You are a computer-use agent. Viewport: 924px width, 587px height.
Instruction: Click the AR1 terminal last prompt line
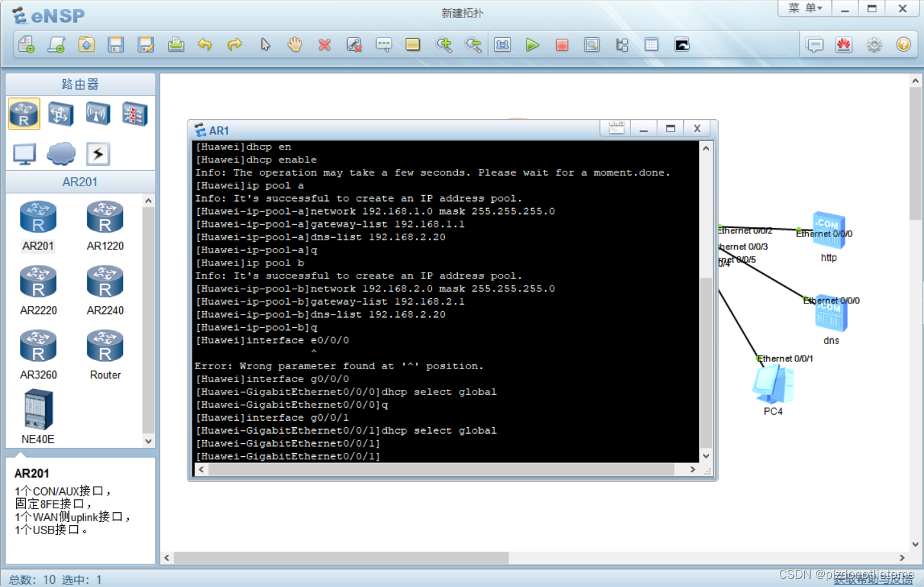point(288,456)
